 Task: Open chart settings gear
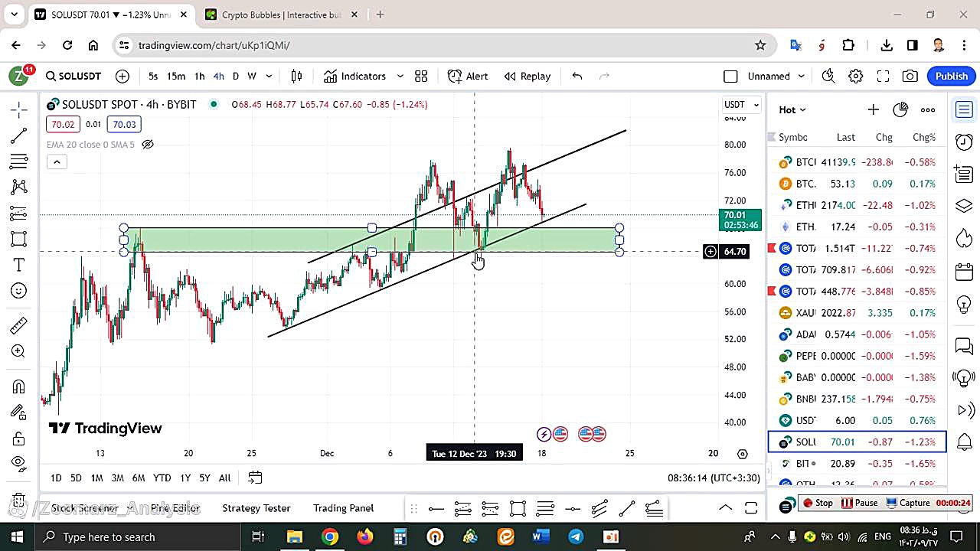856,76
